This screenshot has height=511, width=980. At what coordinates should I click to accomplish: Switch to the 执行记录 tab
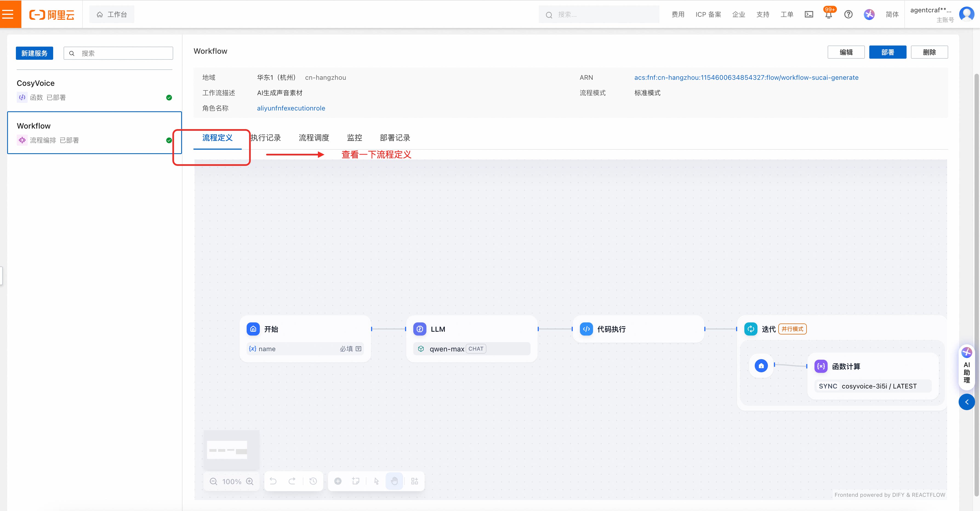(266, 138)
